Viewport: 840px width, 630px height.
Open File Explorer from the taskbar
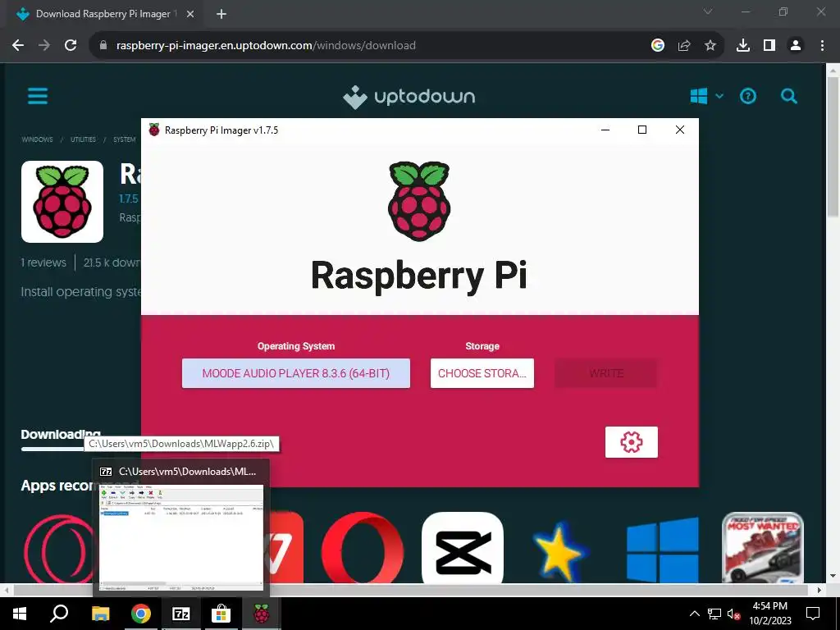100,614
